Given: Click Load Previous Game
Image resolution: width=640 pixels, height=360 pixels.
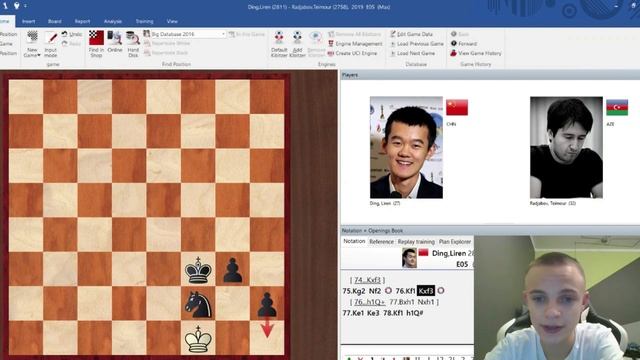Looking at the screenshot, I should (x=417, y=44).
